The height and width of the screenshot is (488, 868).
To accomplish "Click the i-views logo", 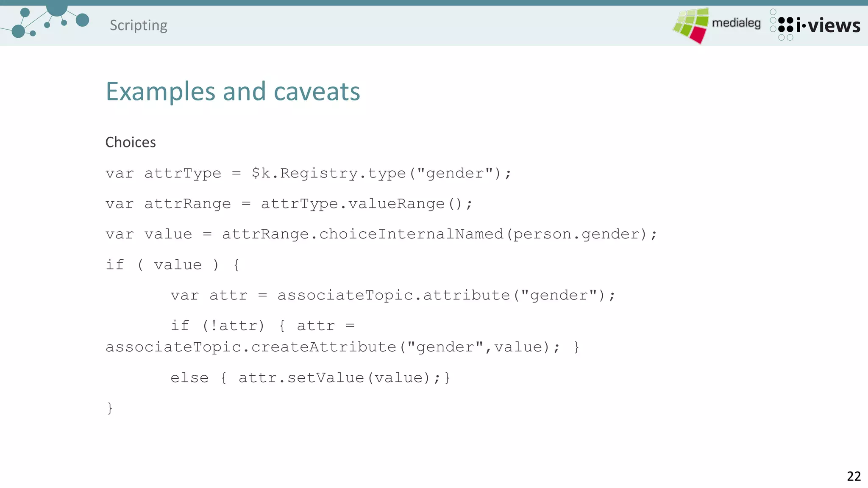I will tap(815, 25).
